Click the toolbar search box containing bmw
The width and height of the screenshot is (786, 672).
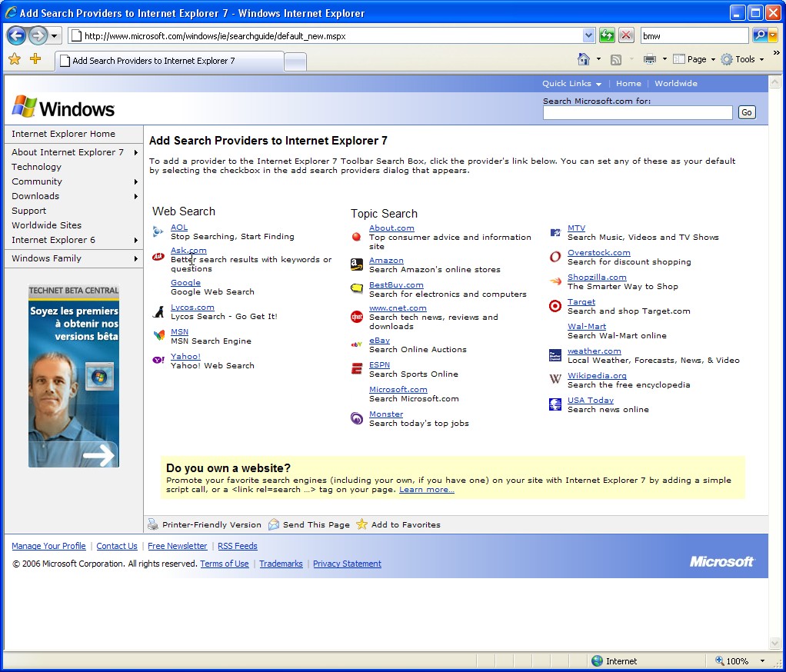(x=694, y=35)
